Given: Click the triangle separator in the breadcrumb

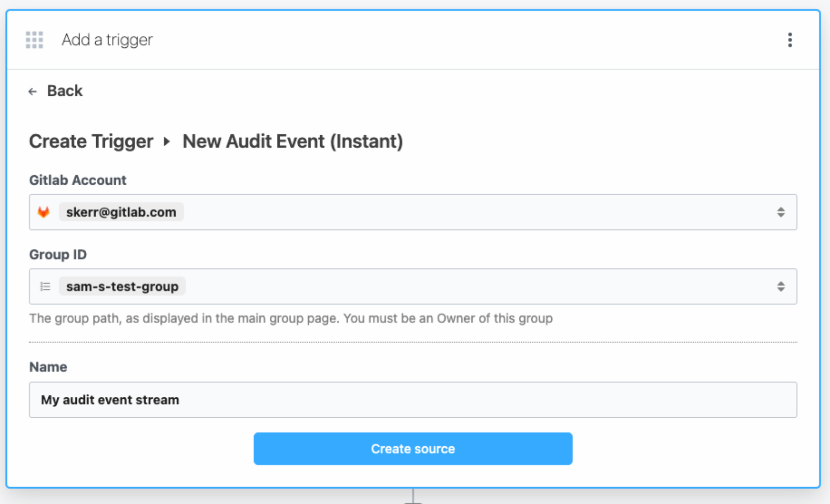Looking at the screenshot, I should (167, 142).
